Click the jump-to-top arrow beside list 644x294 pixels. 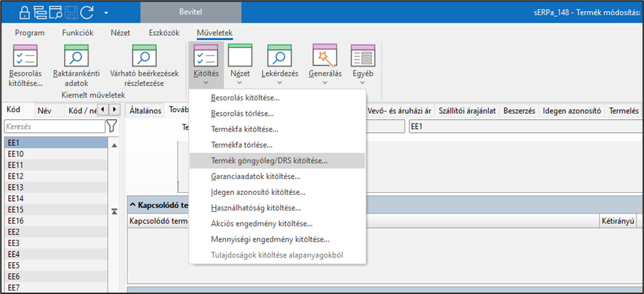114,211
